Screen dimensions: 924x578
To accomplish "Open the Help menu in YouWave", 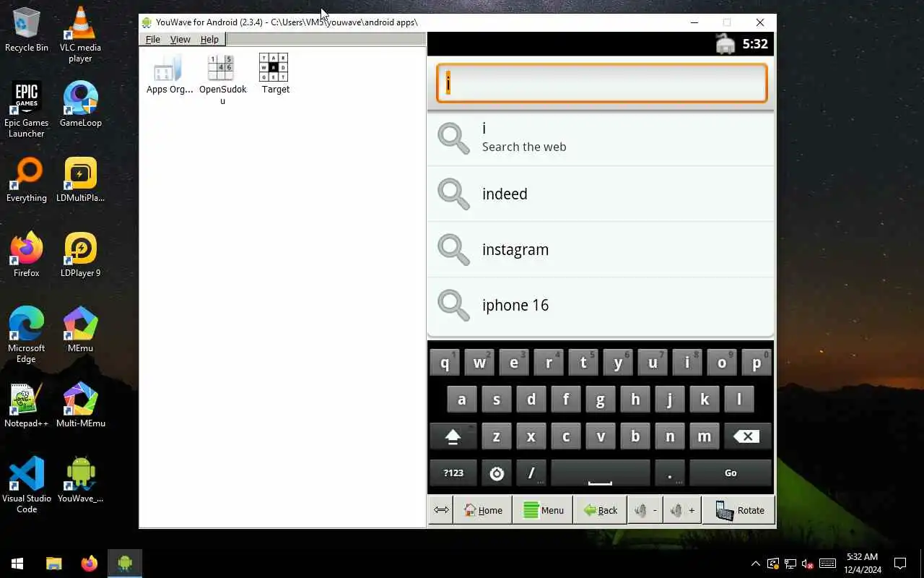I will tap(209, 39).
